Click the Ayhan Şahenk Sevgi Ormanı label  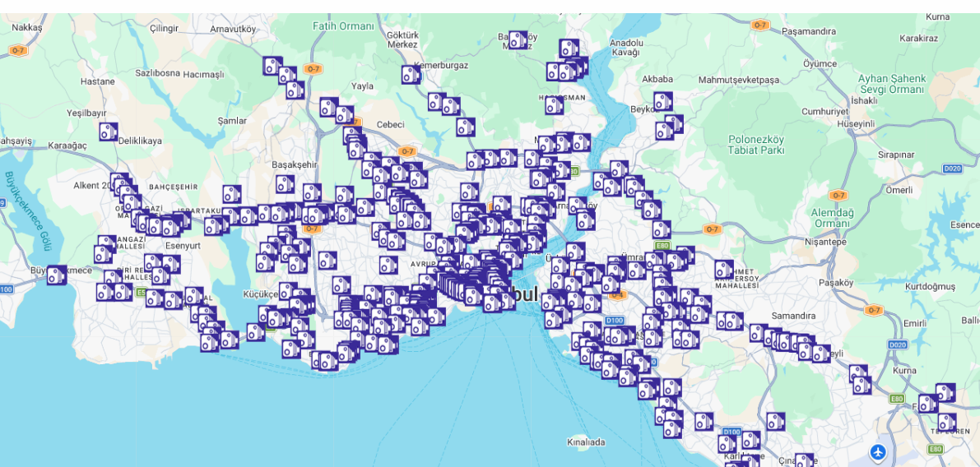click(891, 84)
